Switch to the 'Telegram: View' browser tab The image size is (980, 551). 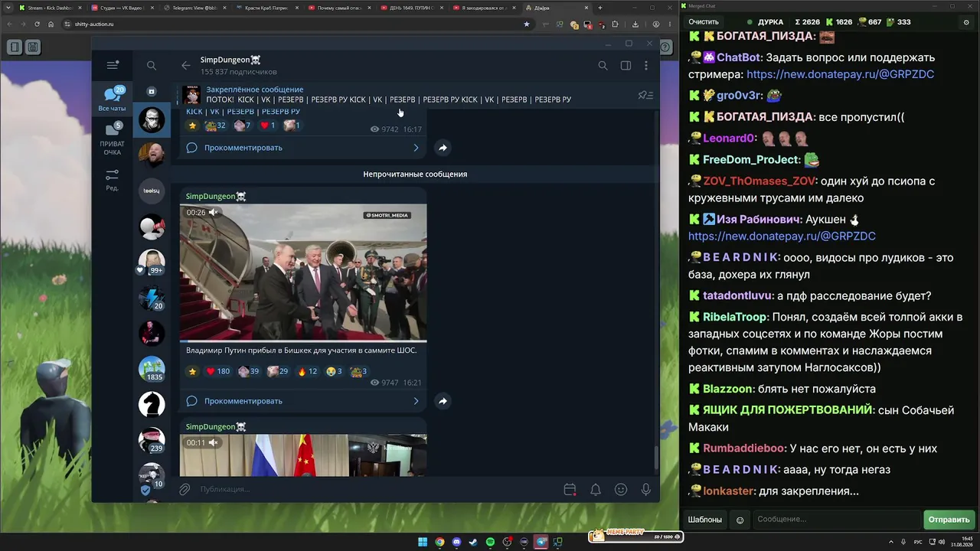tap(194, 8)
